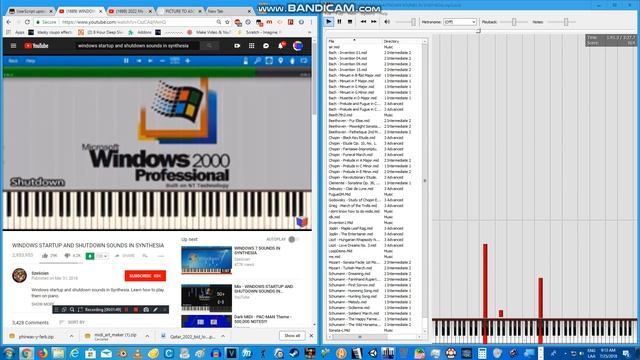Click the SUBSCRIBE button
This screenshot has height=360, width=640.
pyautogui.click(x=145, y=276)
